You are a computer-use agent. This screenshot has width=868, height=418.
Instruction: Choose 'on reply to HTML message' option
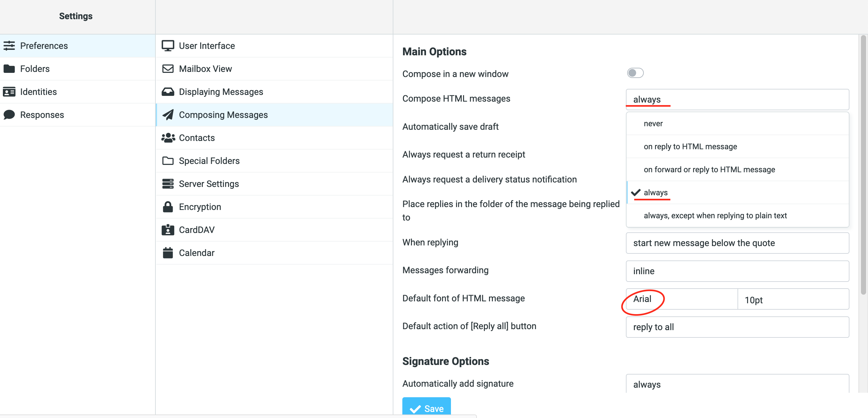pyautogui.click(x=690, y=146)
